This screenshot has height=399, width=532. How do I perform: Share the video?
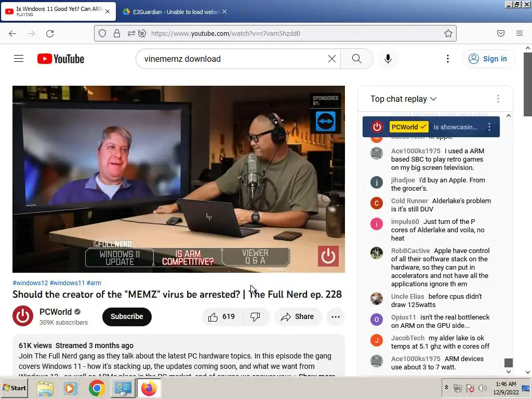point(298,316)
